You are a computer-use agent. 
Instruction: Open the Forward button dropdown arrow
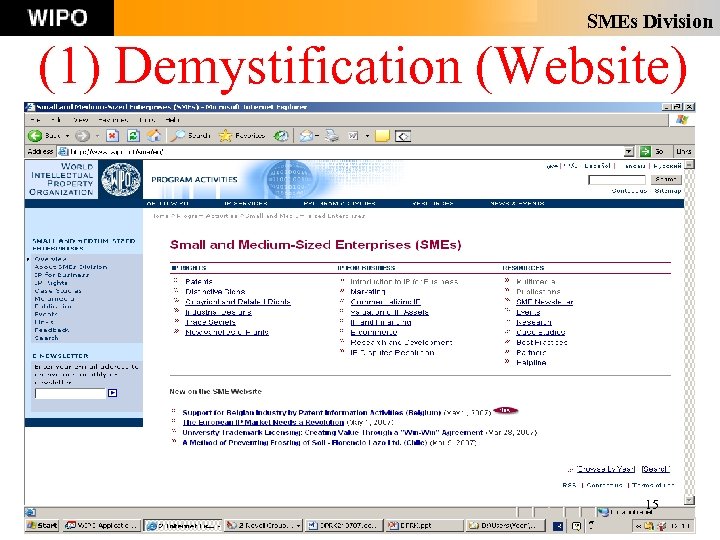point(97,136)
